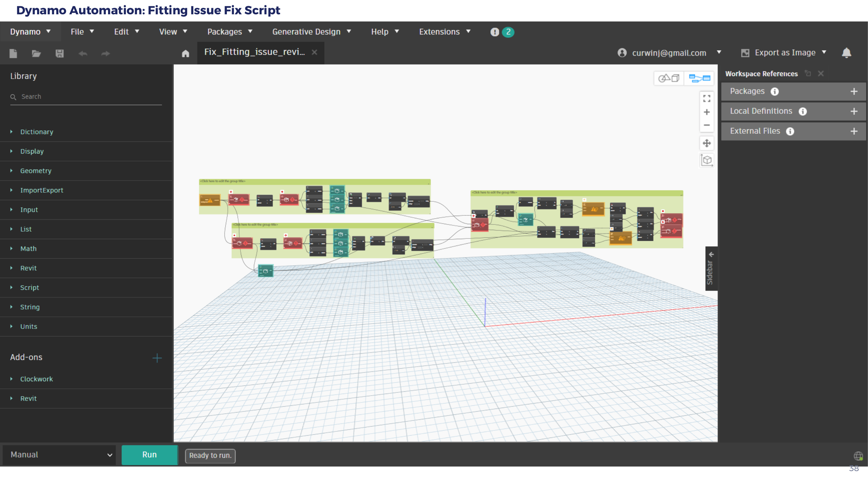Collapse the Sidebar handle
868x488 pixels.
711,269
